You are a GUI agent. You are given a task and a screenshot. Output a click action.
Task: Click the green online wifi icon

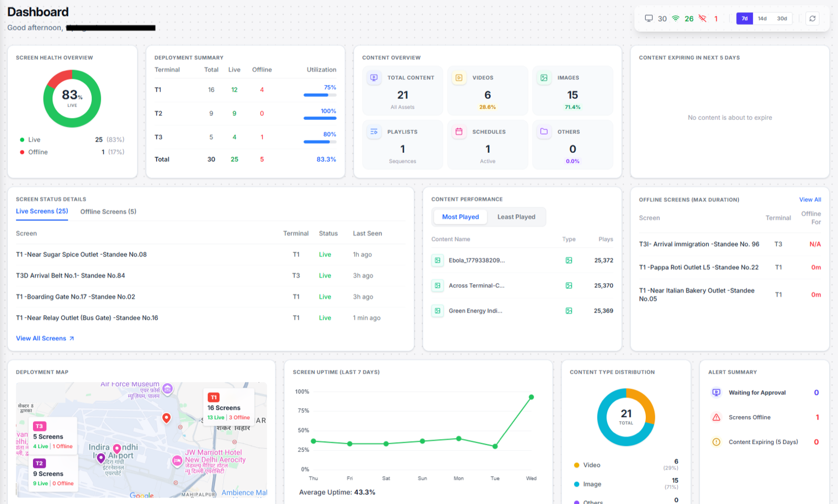pyautogui.click(x=676, y=18)
